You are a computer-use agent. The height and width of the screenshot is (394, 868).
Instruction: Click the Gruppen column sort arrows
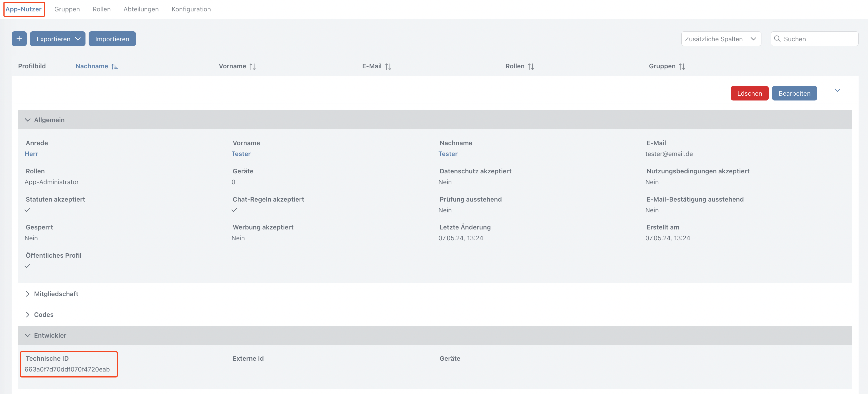click(x=682, y=67)
